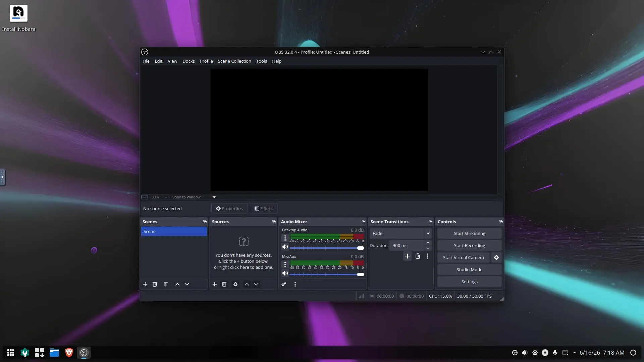Image resolution: width=644 pixels, height=362 pixels.
Task: Open the View menu
Action: coord(172,61)
